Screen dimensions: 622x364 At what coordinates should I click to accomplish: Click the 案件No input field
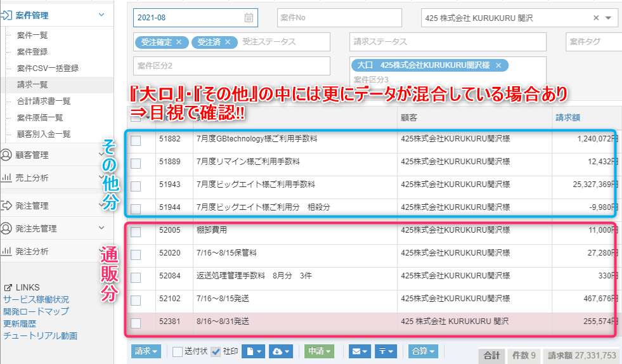[340, 18]
